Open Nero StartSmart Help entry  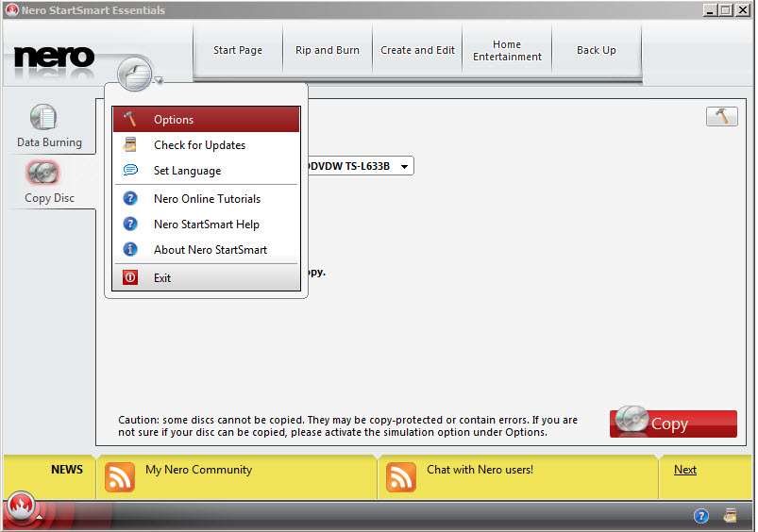pos(206,224)
